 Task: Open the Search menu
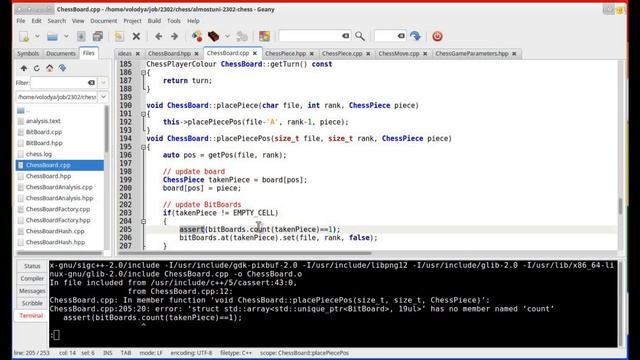(57, 21)
